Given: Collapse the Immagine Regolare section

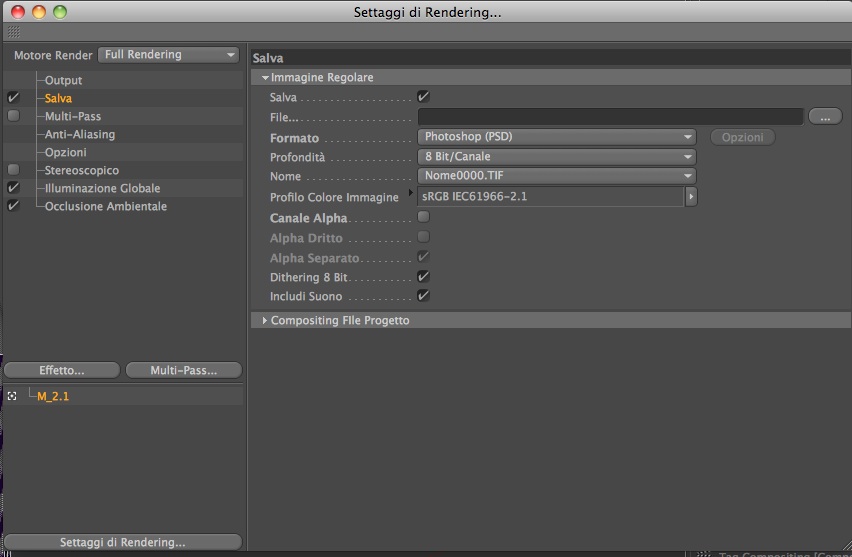Looking at the screenshot, I should coord(265,78).
